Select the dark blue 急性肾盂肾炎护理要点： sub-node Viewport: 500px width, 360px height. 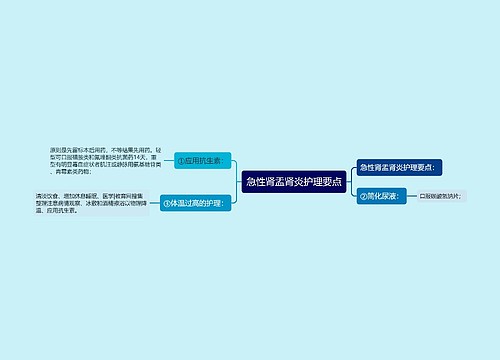(399, 167)
